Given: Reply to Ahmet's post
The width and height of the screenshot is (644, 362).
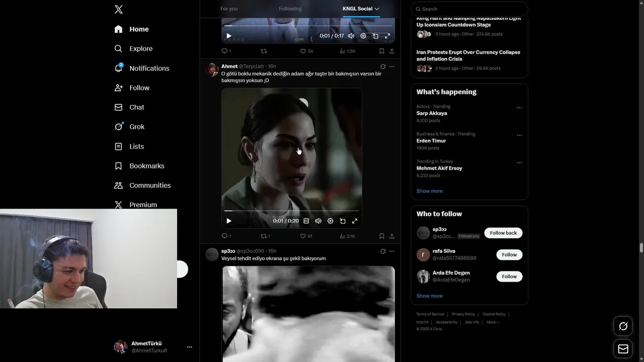Looking at the screenshot, I should pos(226,236).
